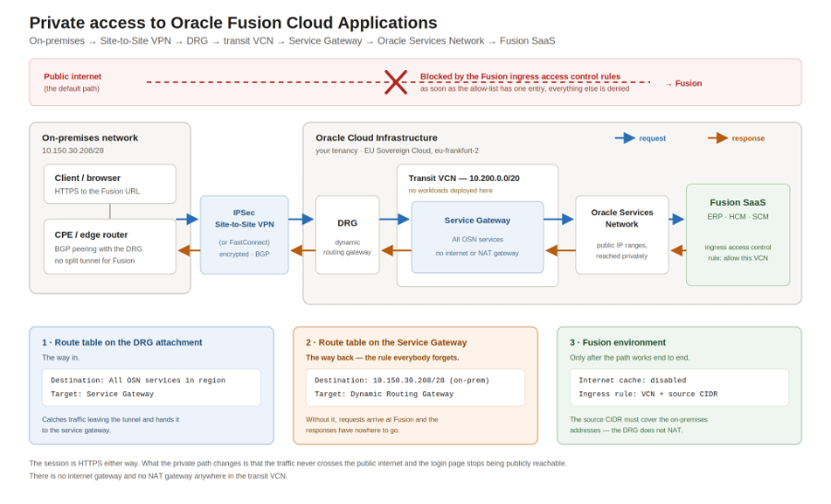Click 'Internet cache: disabled' line

click(x=632, y=380)
